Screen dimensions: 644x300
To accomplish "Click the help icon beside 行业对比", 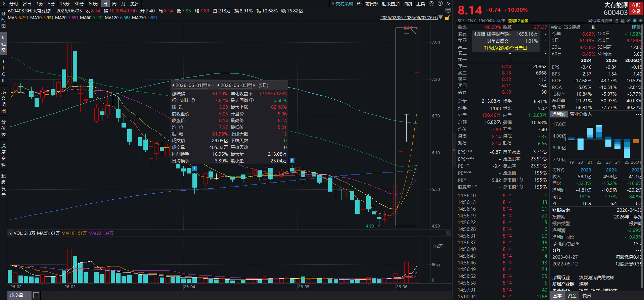I will coord(193,100).
